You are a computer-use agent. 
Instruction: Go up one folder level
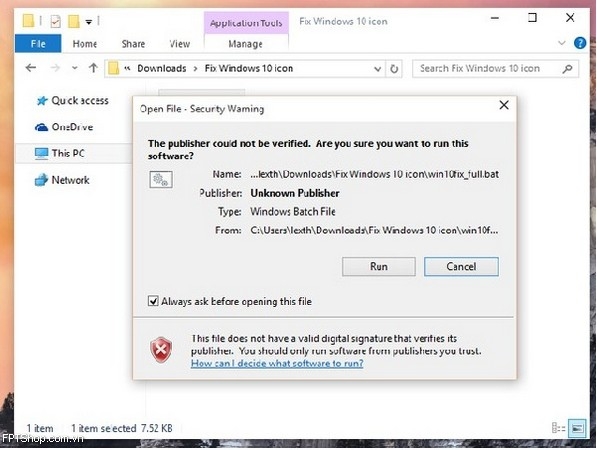93,68
